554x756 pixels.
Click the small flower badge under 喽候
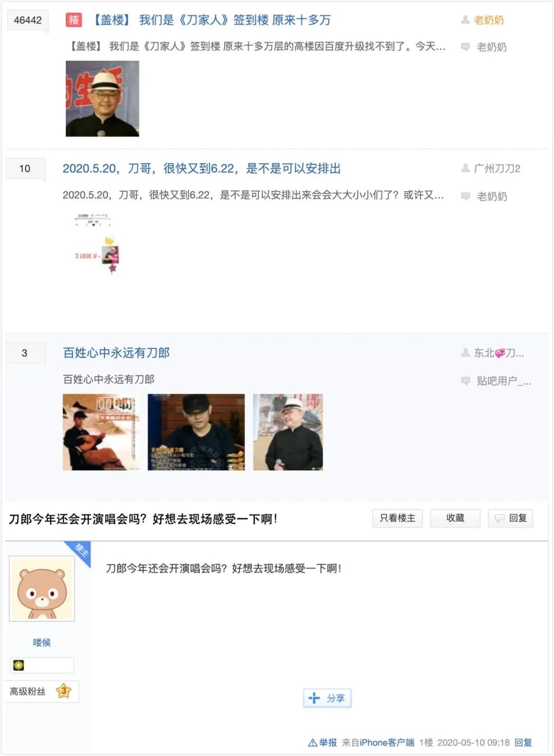click(18, 665)
